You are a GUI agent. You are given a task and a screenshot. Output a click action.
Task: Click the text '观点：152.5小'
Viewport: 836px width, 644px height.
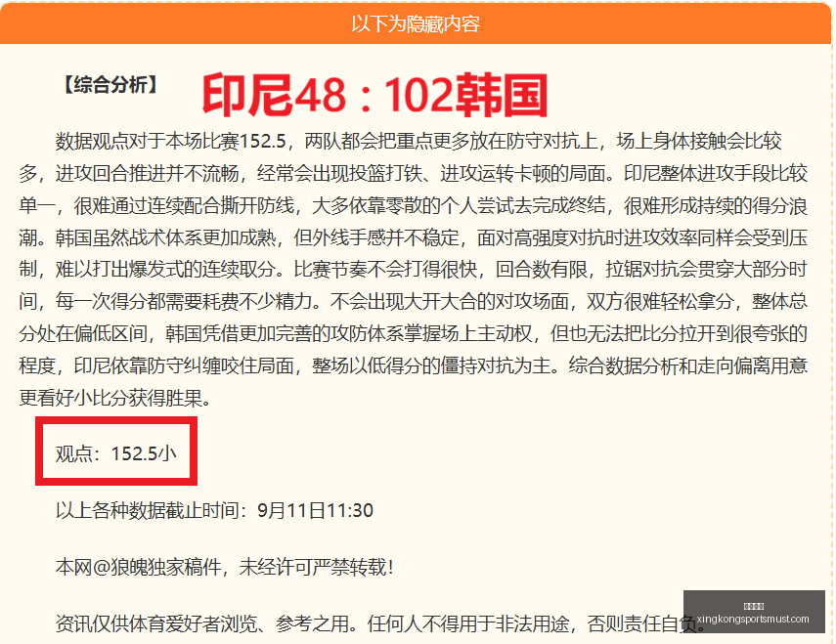point(115,453)
